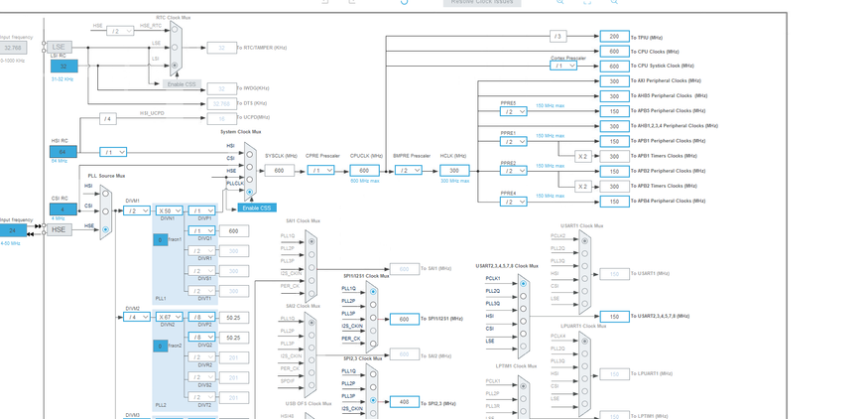Select LSI in the RTC Clock Mux
Image resolution: width=868 pixels, height=419 pixels.
tap(175, 65)
